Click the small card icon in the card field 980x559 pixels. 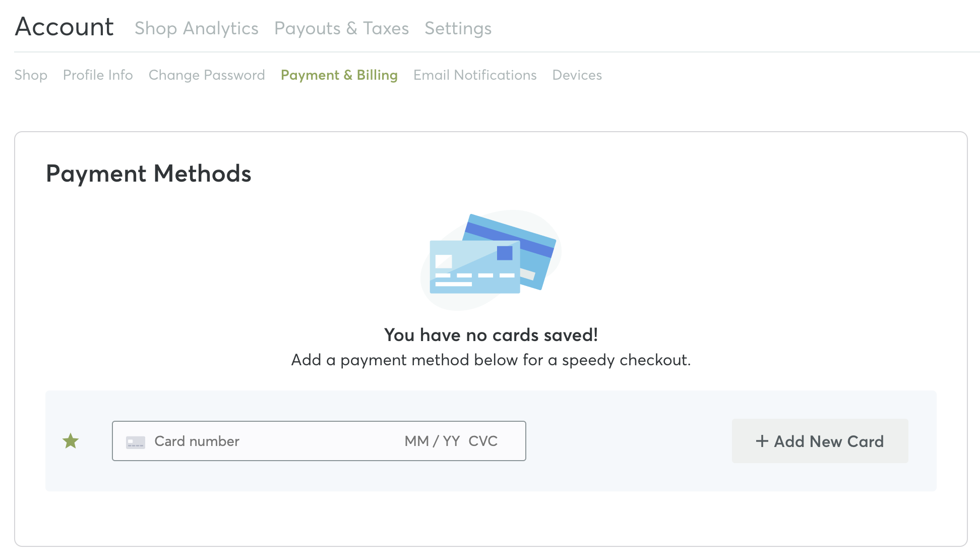[135, 442]
